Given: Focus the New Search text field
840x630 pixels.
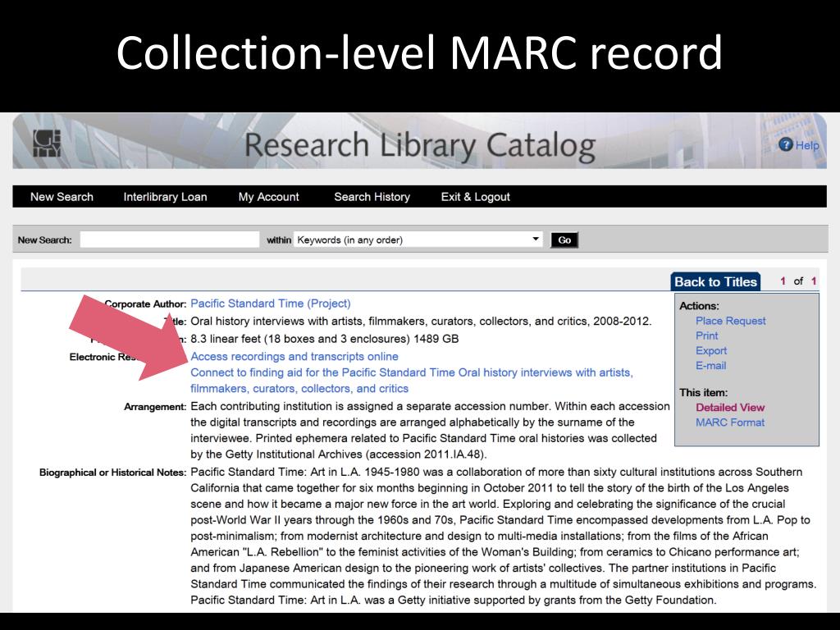Looking at the screenshot, I should point(169,240).
